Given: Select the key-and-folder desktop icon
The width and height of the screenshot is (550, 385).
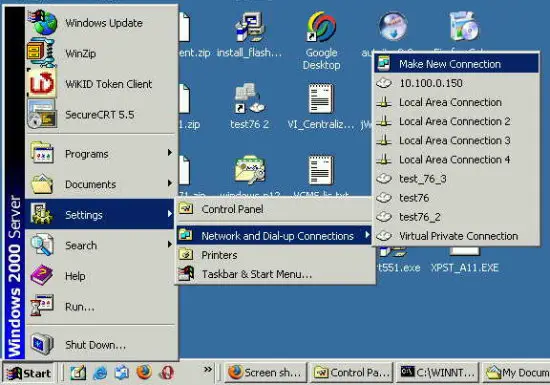Looking at the screenshot, I should click(x=250, y=170).
